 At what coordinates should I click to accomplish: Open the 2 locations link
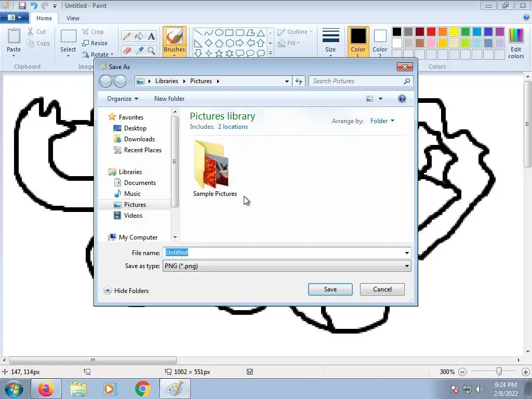pyautogui.click(x=233, y=127)
